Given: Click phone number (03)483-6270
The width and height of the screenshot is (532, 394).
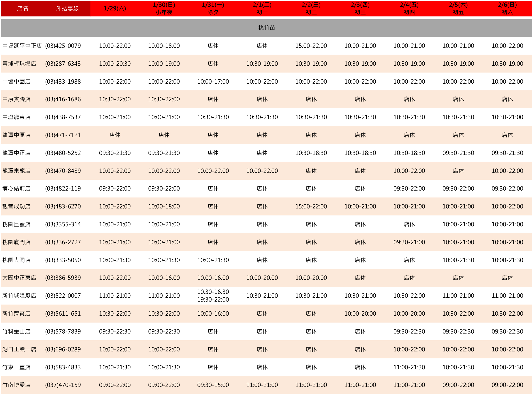Looking at the screenshot, I should pos(63,206).
